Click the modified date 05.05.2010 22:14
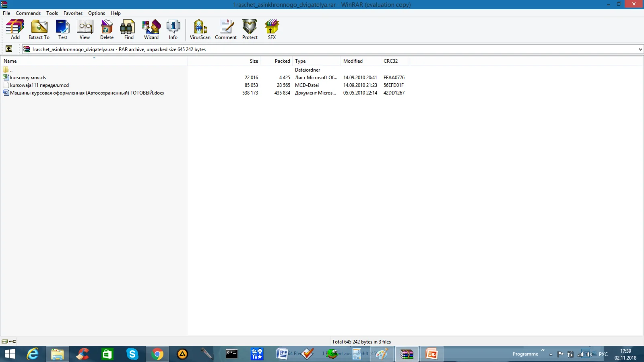Screen dimensions: 644x362 click(x=360, y=93)
